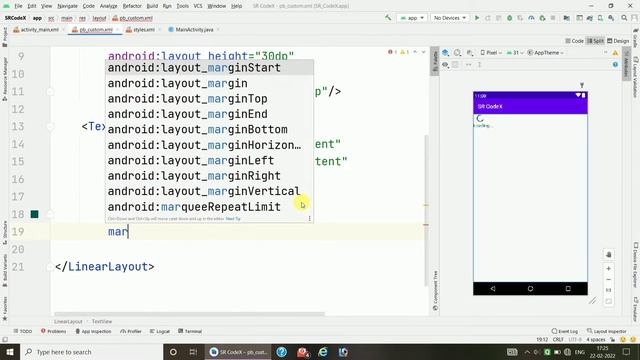640x360 pixels.
Task: Click the TextView breadcrumb below the editor
Action: [x=102, y=322]
